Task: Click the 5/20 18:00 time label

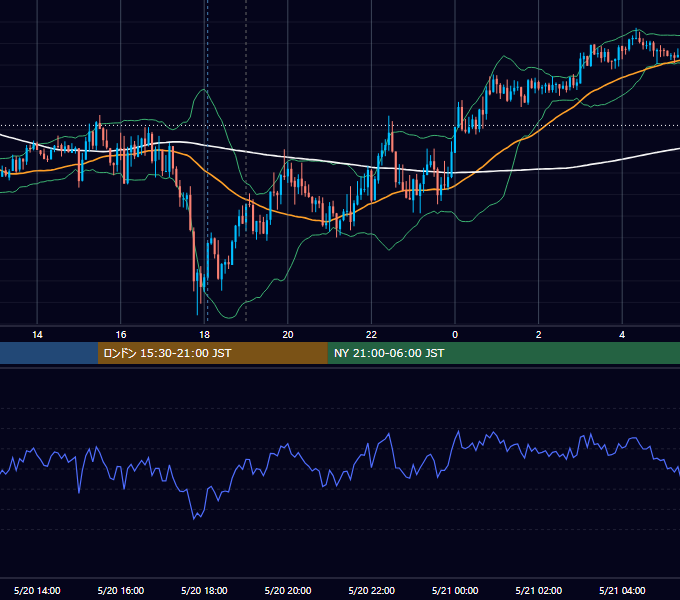Action: pos(204,590)
